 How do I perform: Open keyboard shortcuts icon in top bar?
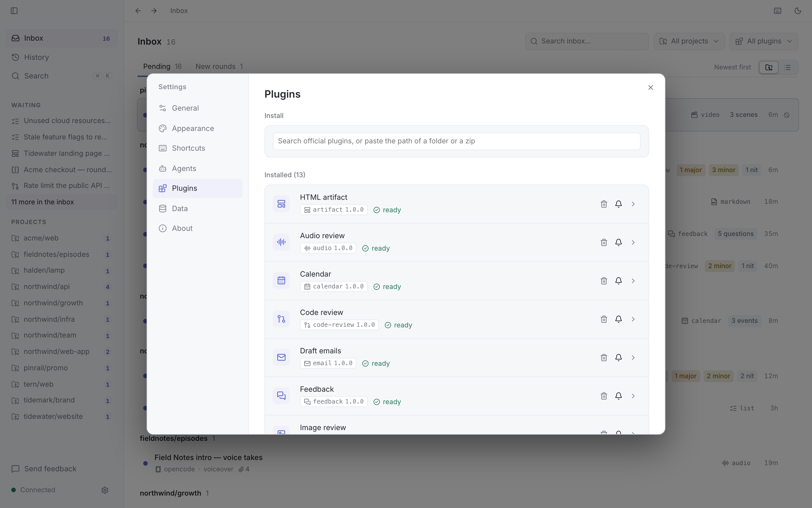(777, 11)
